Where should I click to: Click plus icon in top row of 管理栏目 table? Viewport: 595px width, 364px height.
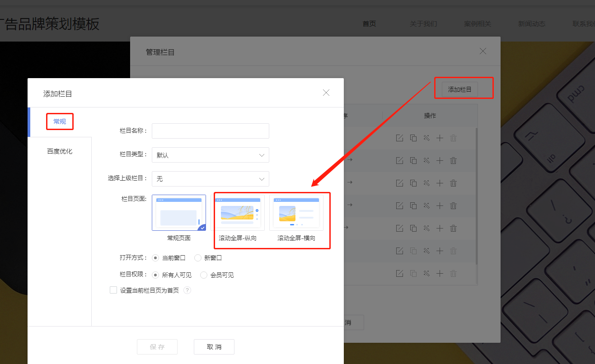[x=440, y=138]
